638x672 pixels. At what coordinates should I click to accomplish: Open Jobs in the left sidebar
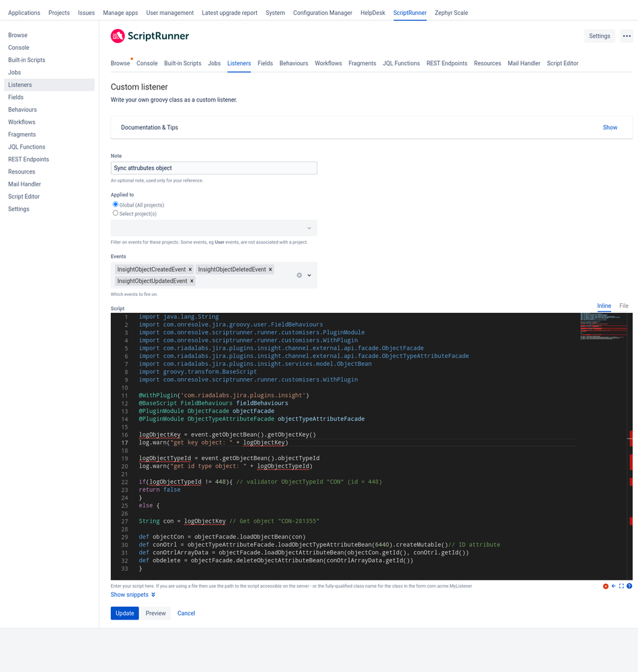tap(49, 73)
